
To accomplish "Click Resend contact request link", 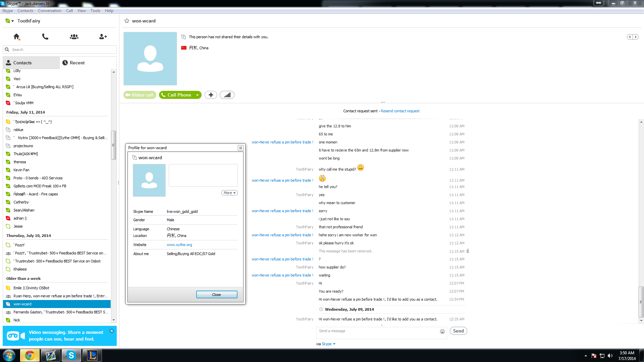I will coord(400,111).
